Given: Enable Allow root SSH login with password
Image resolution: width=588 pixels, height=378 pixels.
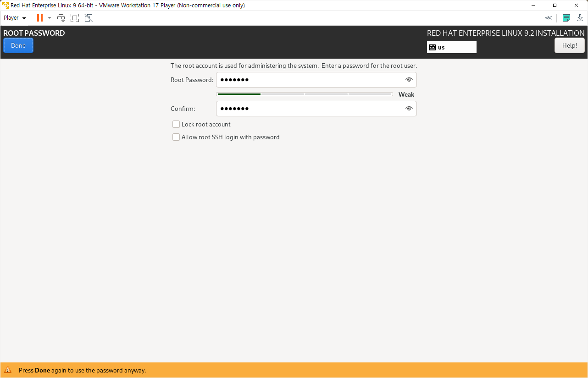Looking at the screenshot, I should point(176,137).
